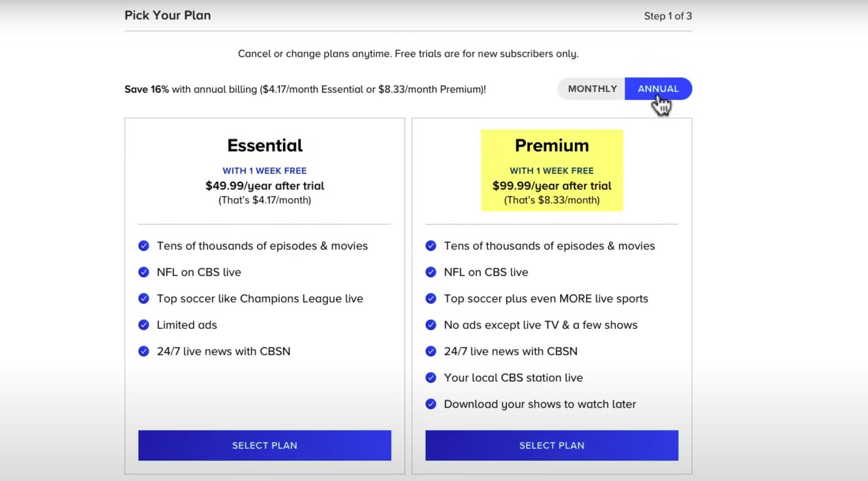The height and width of the screenshot is (481, 868).
Task: Click the Step 1 of 3 indicator
Action: coord(667,16)
